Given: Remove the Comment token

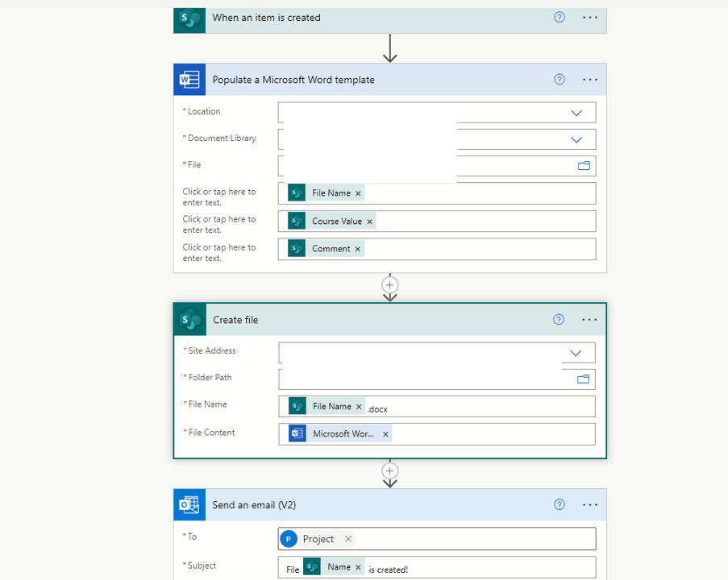Looking at the screenshot, I should tap(357, 249).
